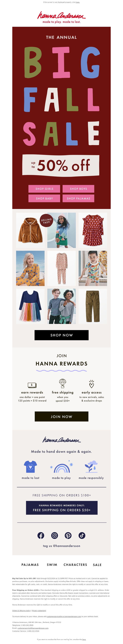Open the brown sherpa hoodie product image
The width and height of the screenshot is (123, 644).
(30, 230)
